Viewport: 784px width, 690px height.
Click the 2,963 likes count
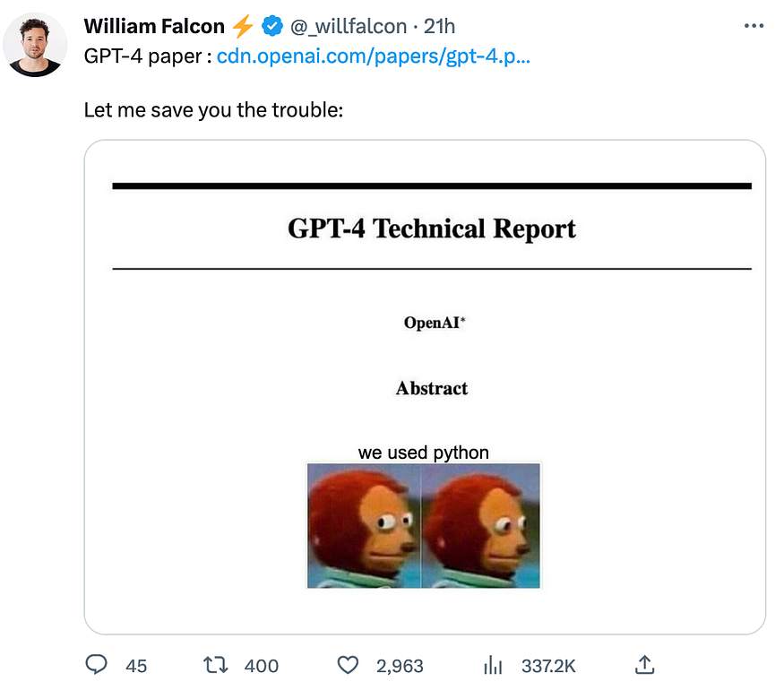(x=400, y=666)
